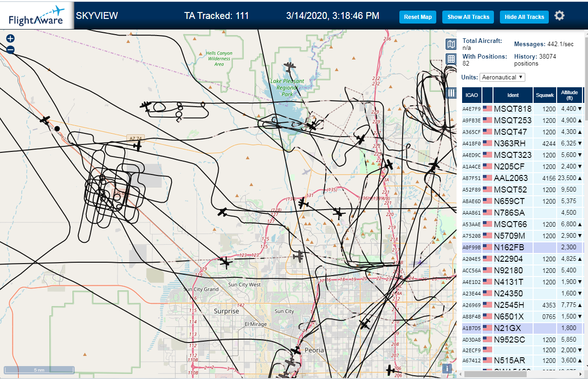Image resolution: width=588 pixels, height=379 pixels.
Task: Zoom out the map with minus button
Action: click(x=11, y=50)
